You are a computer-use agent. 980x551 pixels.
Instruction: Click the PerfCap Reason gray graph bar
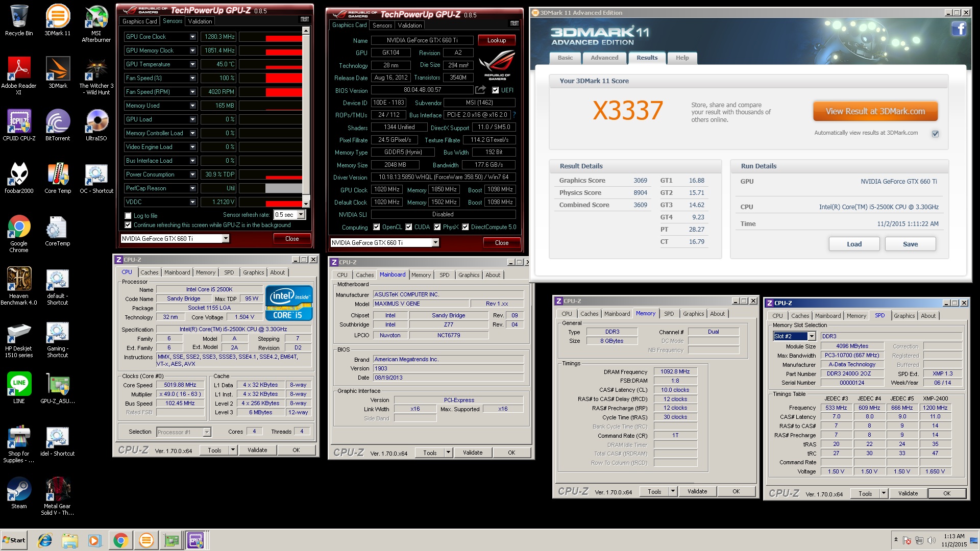click(283, 188)
